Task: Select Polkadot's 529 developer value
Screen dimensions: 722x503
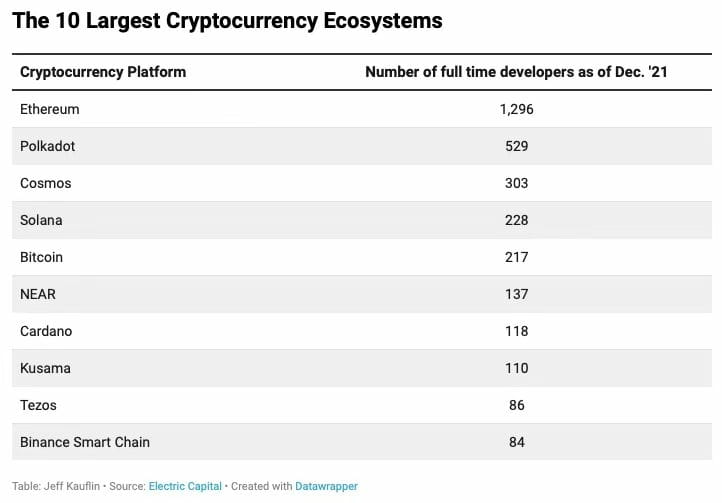Action: 516,146
